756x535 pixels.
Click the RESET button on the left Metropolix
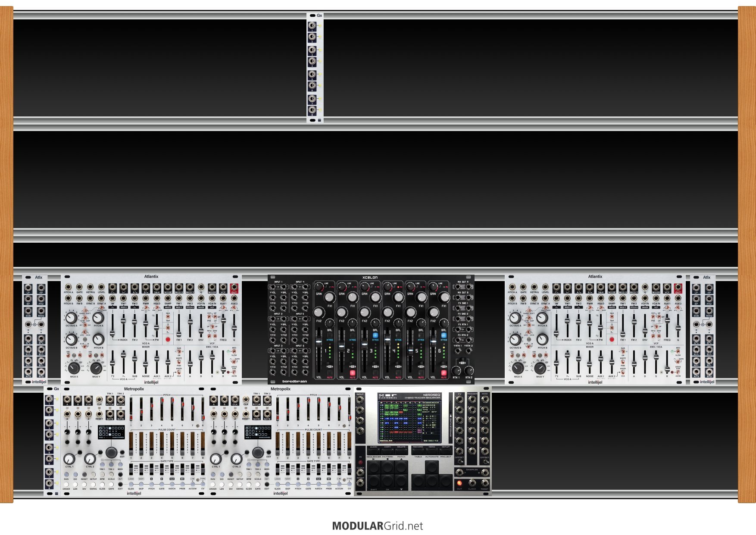(84, 475)
